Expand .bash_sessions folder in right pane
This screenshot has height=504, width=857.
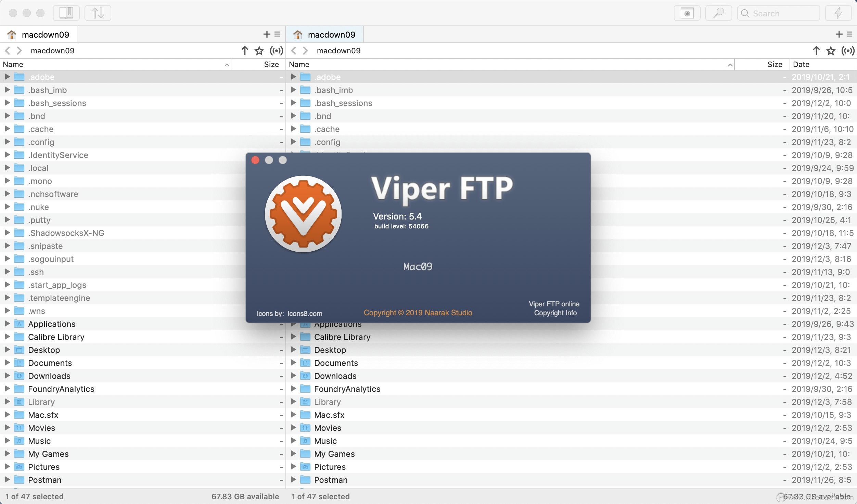tap(293, 103)
